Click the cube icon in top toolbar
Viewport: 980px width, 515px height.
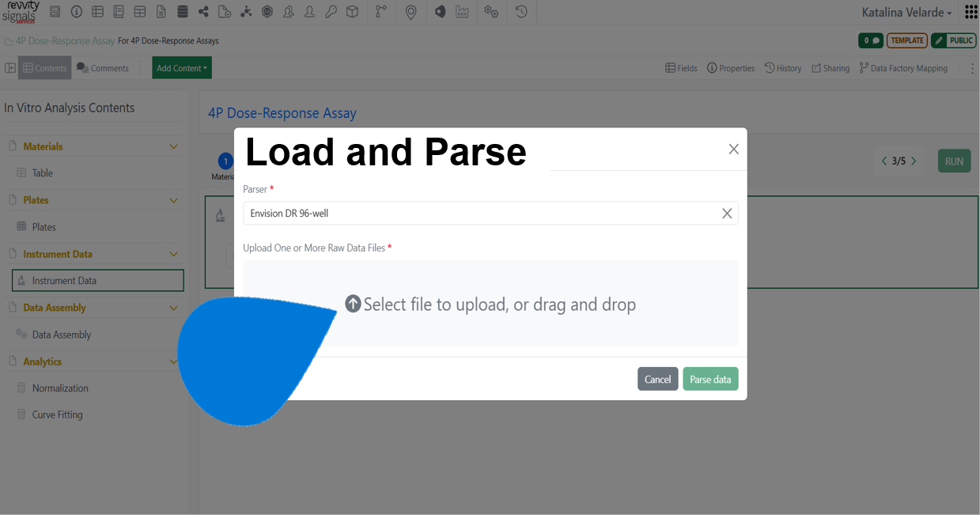[352, 12]
